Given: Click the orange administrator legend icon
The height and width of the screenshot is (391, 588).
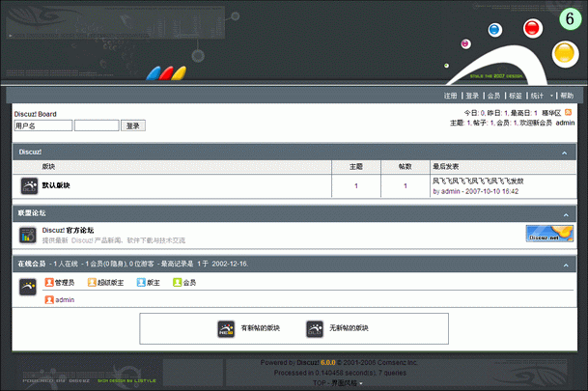Looking at the screenshot, I should [49, 282].
